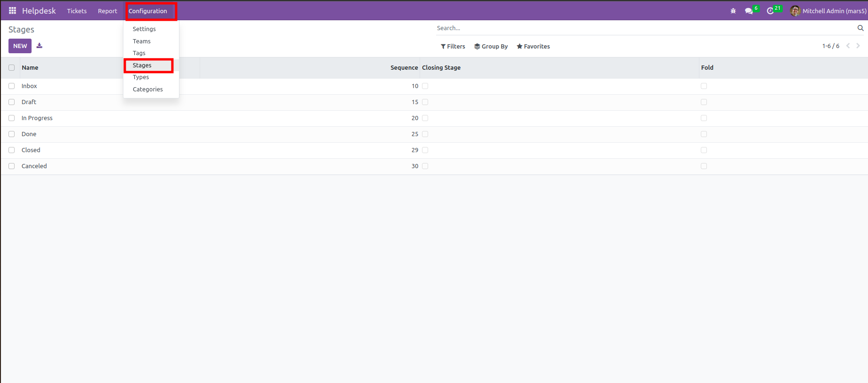Open the conversations chat icon
868x383 pixels.
point(749,11)
